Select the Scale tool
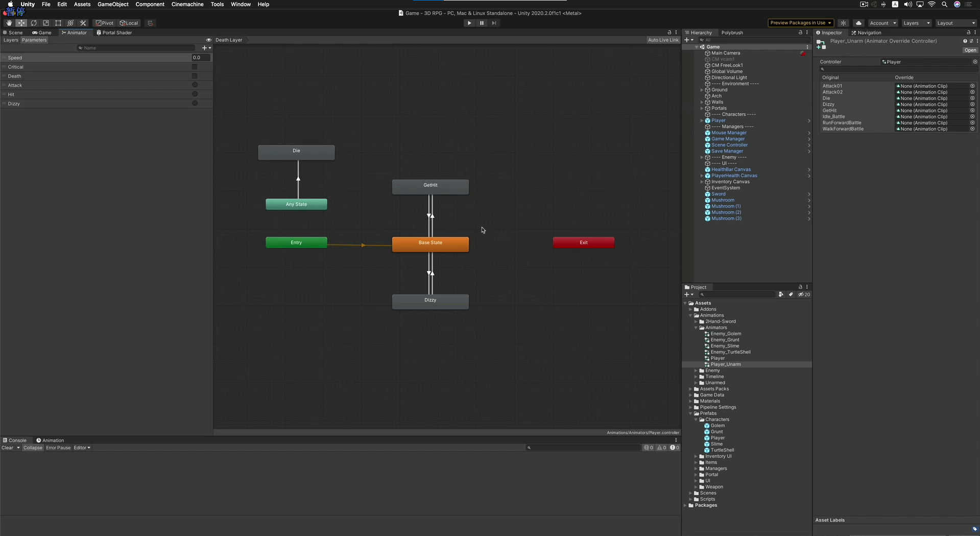The image size is (980, 536). pyautogui.click(x=45, y=23)
